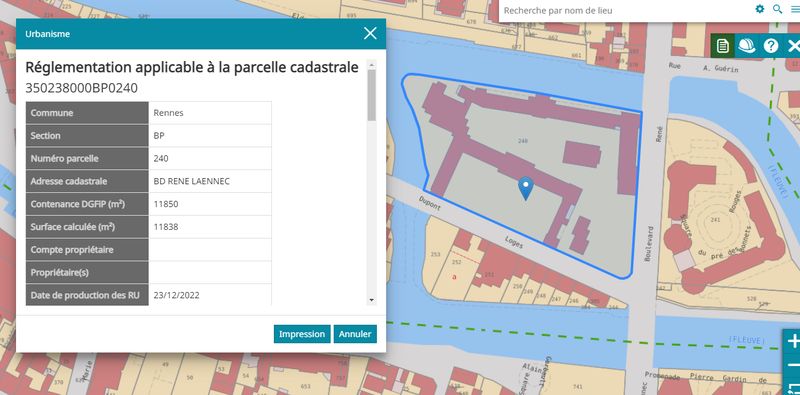Select the Rennes commune value
The width and height of the screenshot is (800, 395).
[x=210, y=113]
